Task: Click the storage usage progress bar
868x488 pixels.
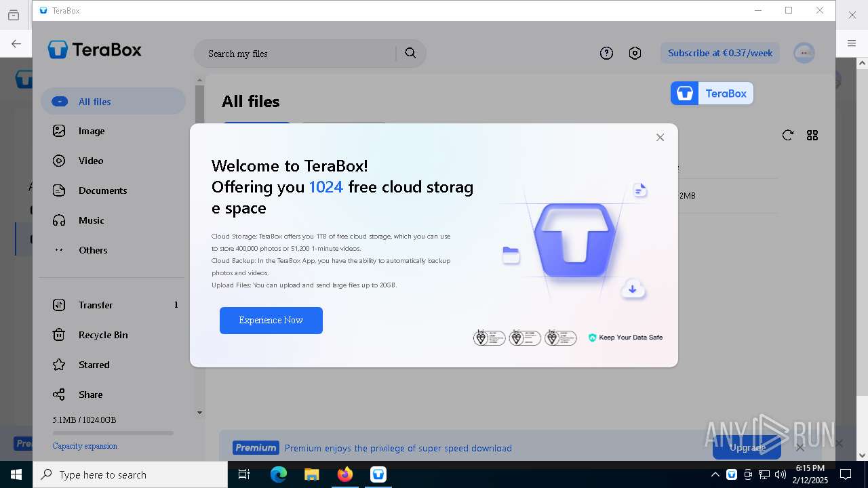Action: pos(113,433)
